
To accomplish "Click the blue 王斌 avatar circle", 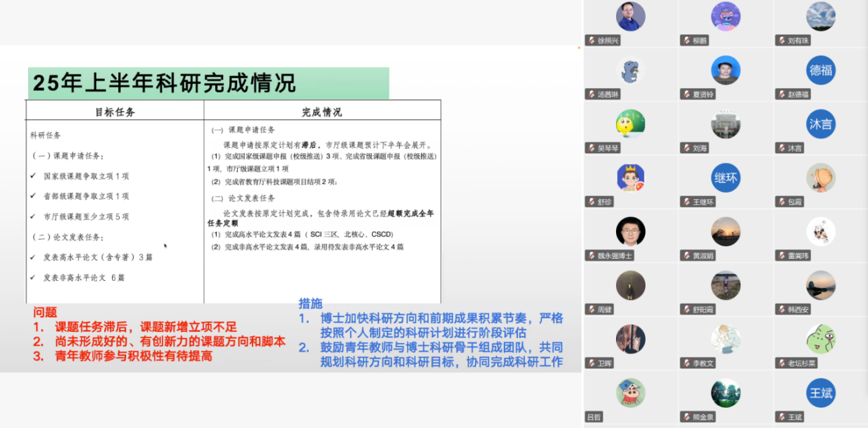I will point(820,393).
